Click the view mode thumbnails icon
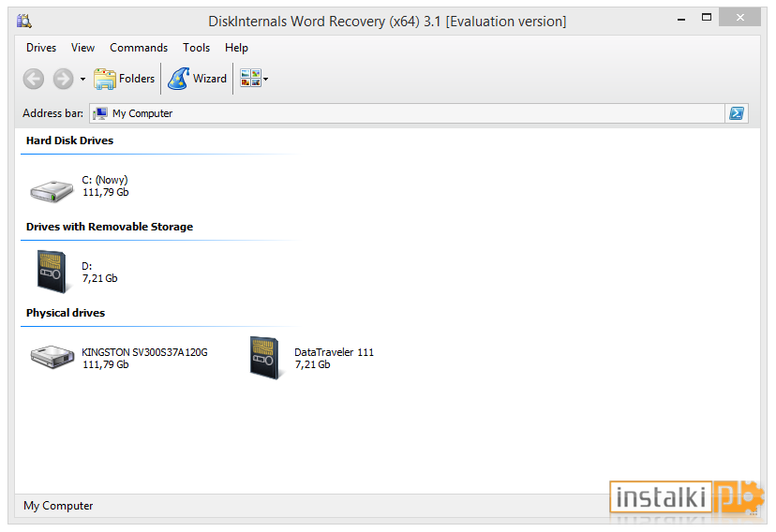 click(250, 78)
